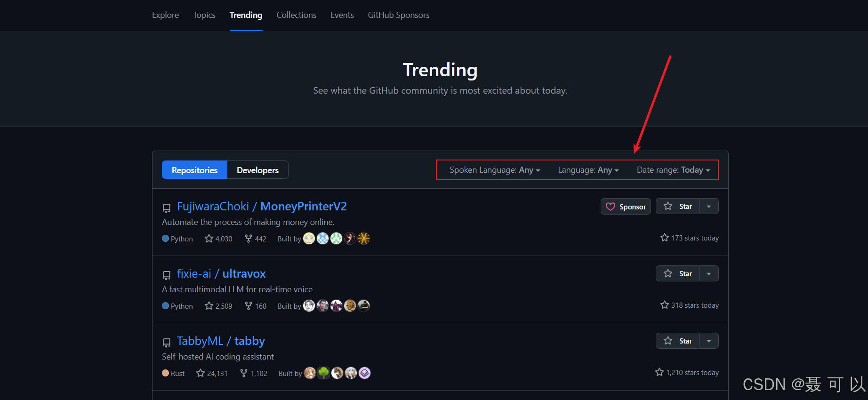
Task: Open the Events navigation tab
Action: (342, 15)
